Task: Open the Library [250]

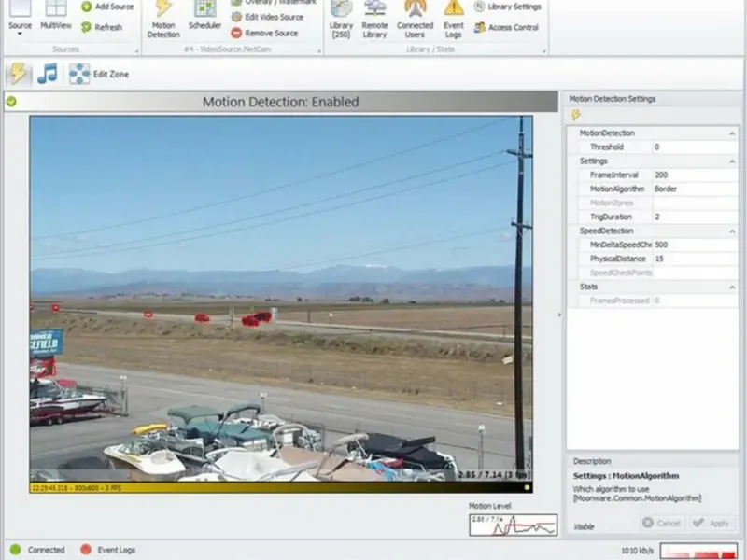Action: point(341,20)
